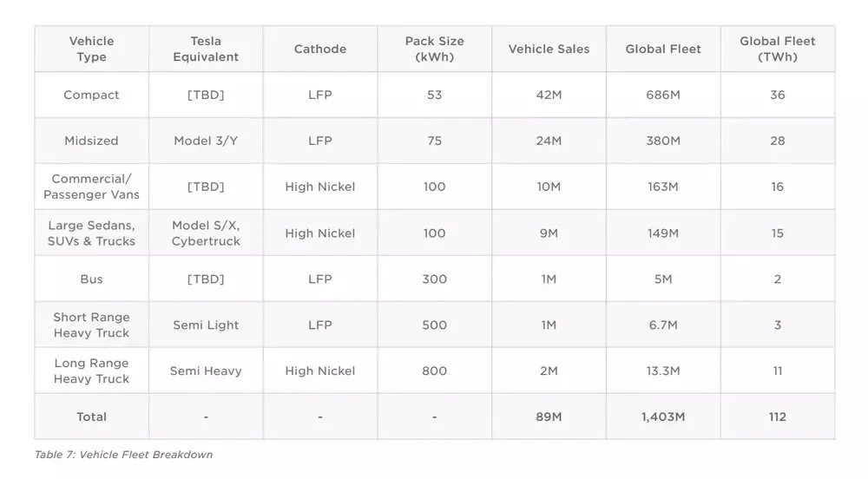Click the "Global Fleet (TWh)" header
The width and height of the screenshot is (868, 479).
click(x=777, y=49)
